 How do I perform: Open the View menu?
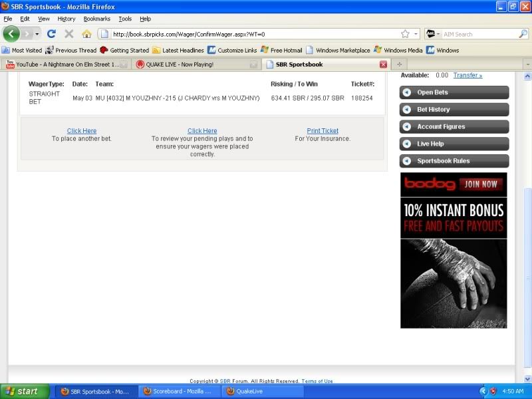[x=44, y=19]
